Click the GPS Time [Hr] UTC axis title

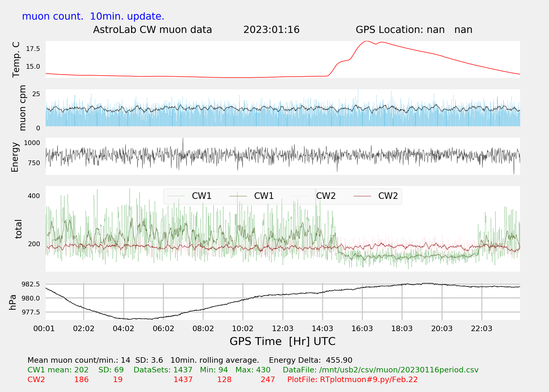282,341
